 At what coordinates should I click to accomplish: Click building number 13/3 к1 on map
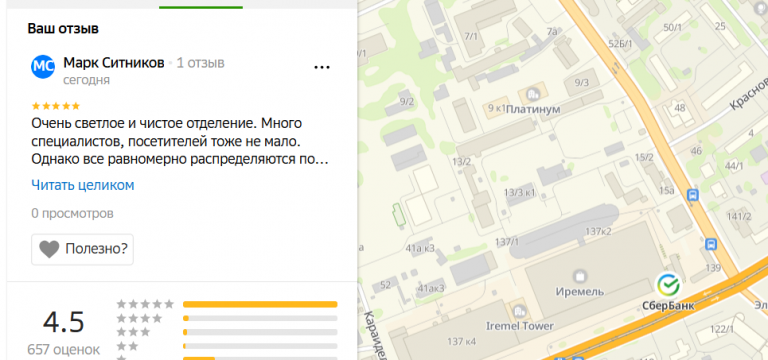tap(519, 193)
